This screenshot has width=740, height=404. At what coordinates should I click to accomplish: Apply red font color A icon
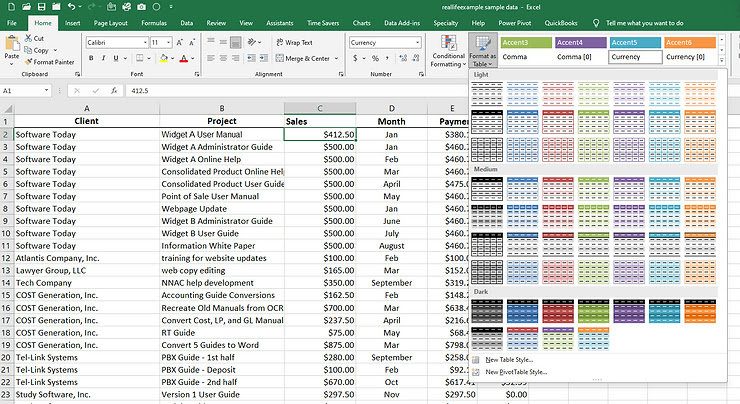point(184,58)
